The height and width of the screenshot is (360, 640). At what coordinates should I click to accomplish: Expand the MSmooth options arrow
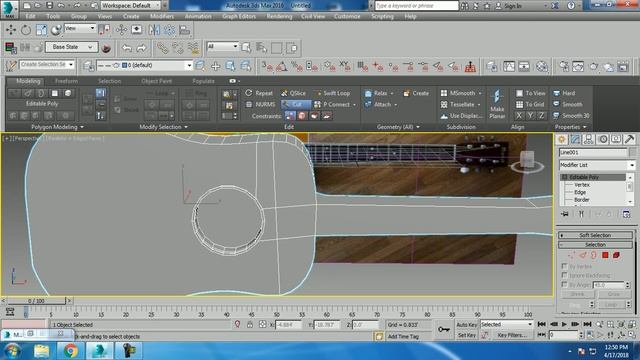coord(480,93)
